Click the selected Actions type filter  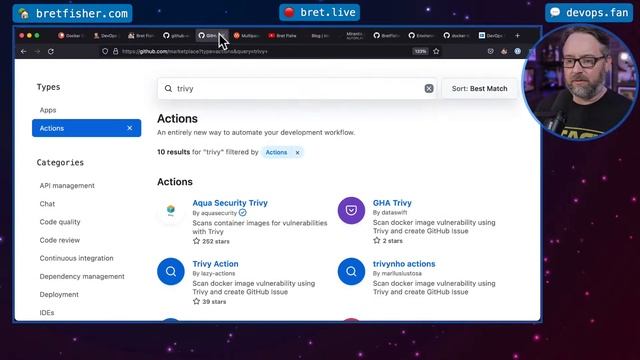(x=87, y=128)
